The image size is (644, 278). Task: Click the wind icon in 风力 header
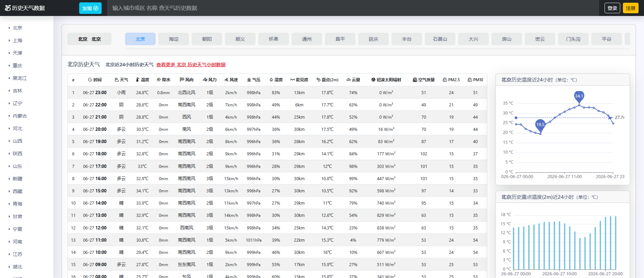pyautogui.click(x=205, y=80)
